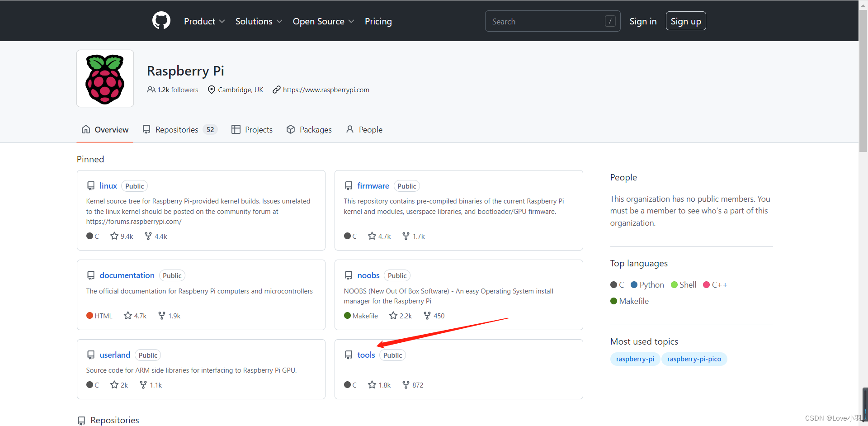Click the cube icon on the Packages tab
This screenshot has height=426, width=868.
click(291, 129)
